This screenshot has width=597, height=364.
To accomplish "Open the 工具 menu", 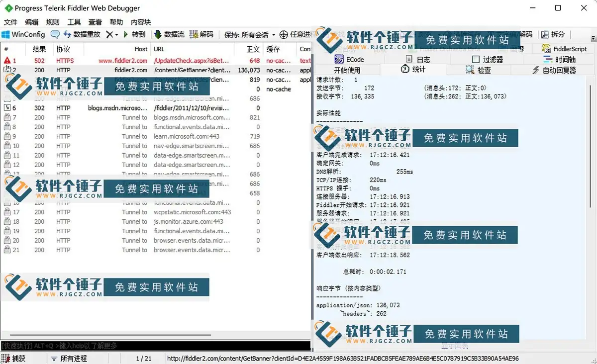I will coord(74,22).
